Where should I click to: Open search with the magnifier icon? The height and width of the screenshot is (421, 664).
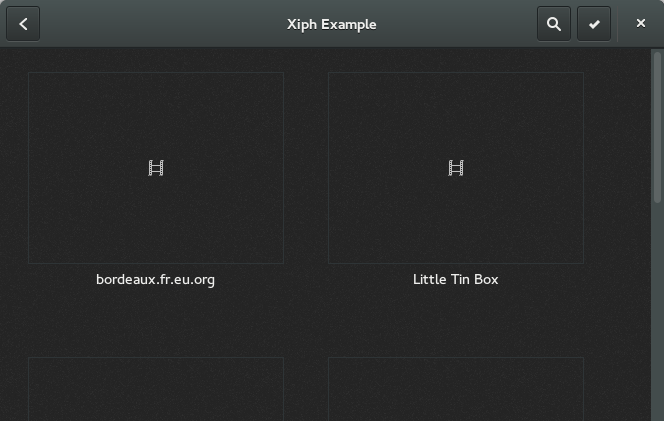(553, 24)
